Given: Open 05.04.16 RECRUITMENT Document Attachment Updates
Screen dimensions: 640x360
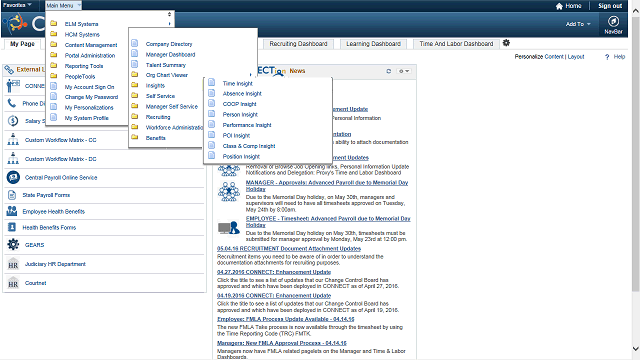Looking at the screenshot, I should coord(289,248).
